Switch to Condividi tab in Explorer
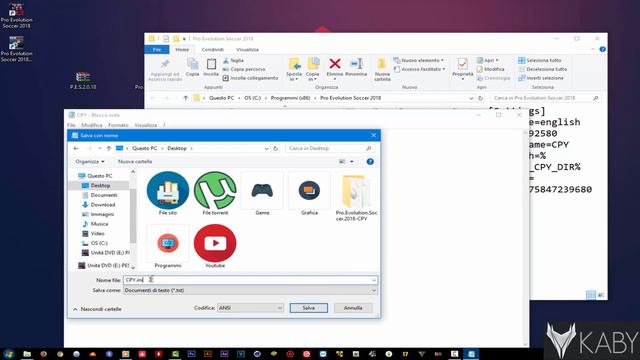640x360 pixels. pyautogui.click(x=213, y=49)
